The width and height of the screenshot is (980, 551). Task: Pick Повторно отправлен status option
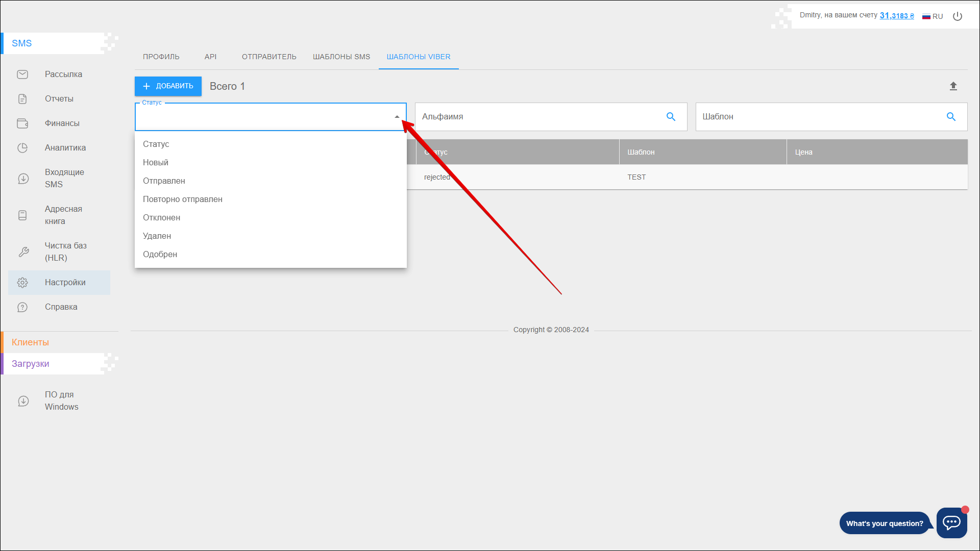click(x=182, y=199)
